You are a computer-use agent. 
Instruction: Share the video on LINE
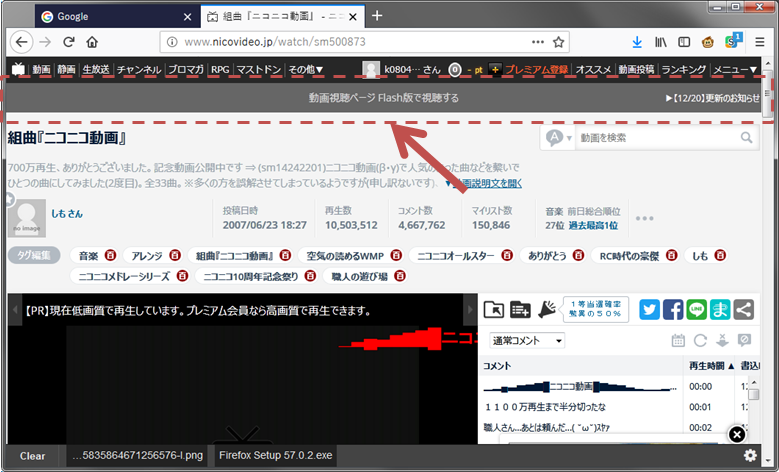[697, 310]
